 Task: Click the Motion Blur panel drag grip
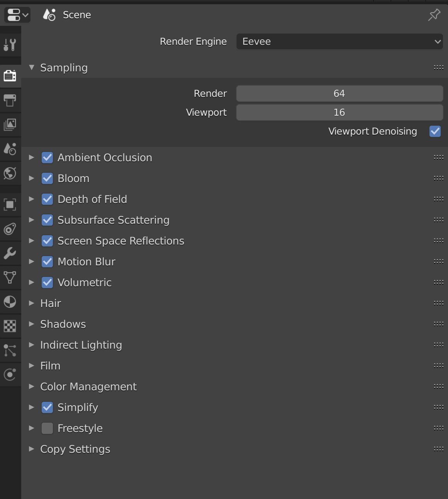(439, 261)
